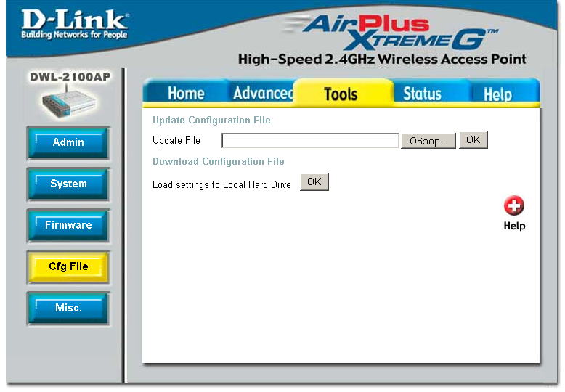The height and width of the screenshot is (392, 565).
Task: Select the Cfg File sidebar button
Action: [x=68, y=266]
